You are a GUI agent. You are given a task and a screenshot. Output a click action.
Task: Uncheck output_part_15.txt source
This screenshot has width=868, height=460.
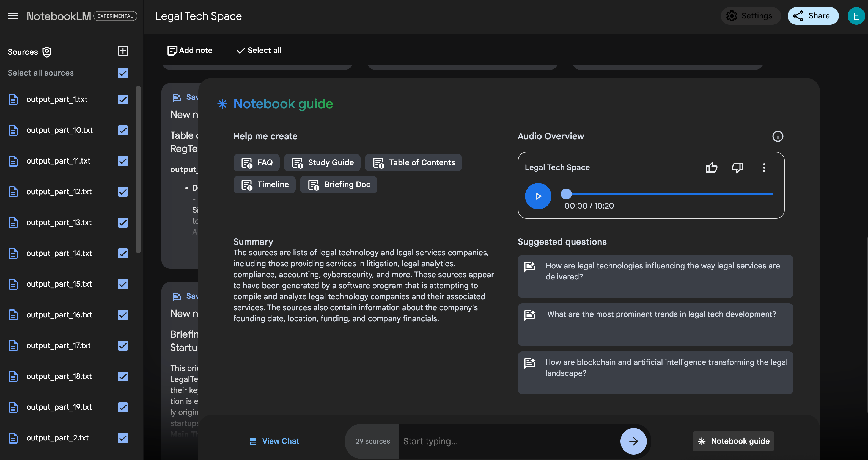[x=123, y=284]
